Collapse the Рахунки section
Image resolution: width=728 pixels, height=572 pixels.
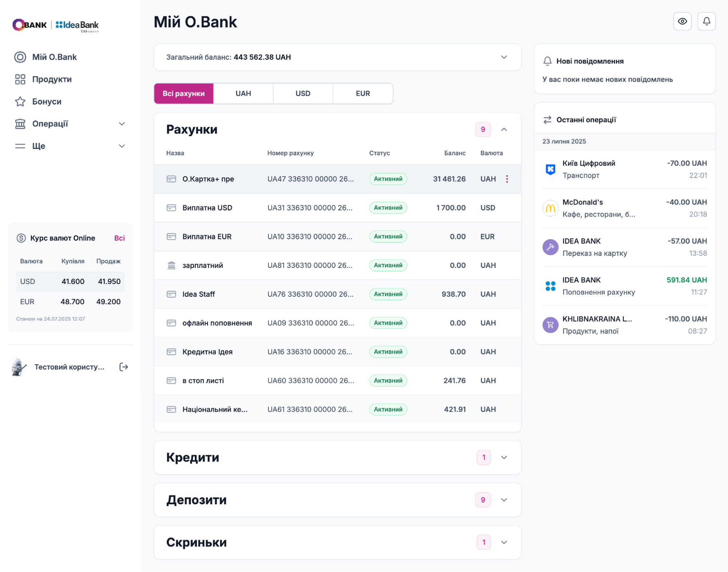(504, 130)
